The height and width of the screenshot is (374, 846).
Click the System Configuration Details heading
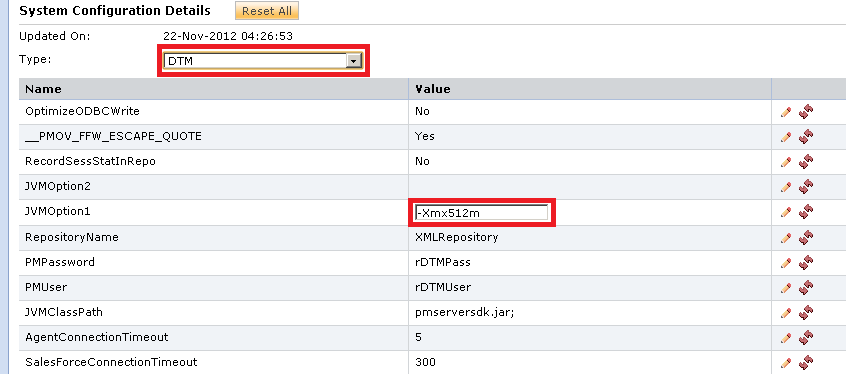[115, 11]
